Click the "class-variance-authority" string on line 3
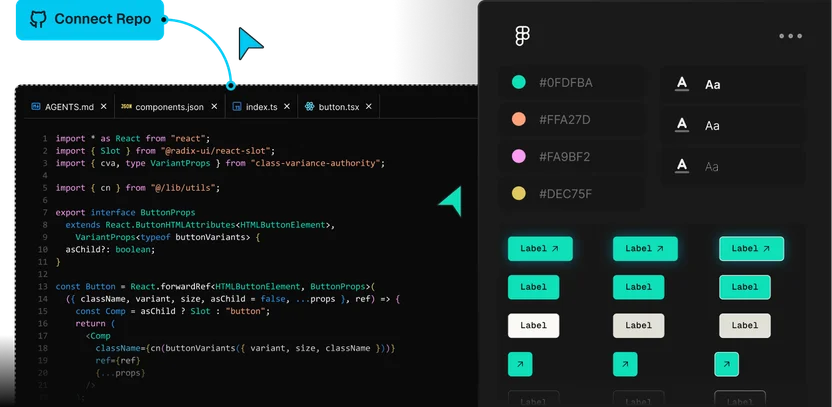 315,163
